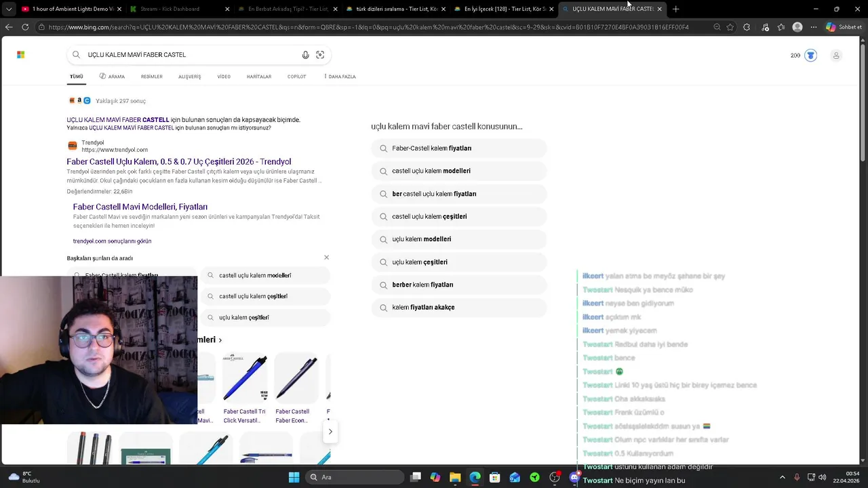Image resolution: width=868 pixels, height=488 pixels.
Task: Select the VİDEO search tab
Action: point(224,77)
